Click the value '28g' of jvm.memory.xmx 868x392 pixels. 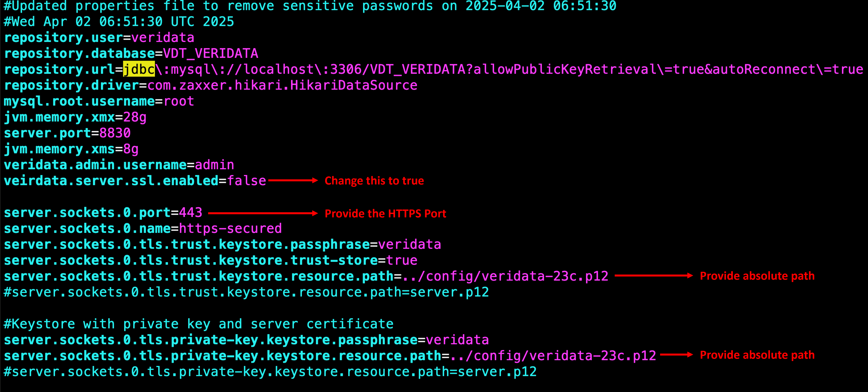(135, 117)
